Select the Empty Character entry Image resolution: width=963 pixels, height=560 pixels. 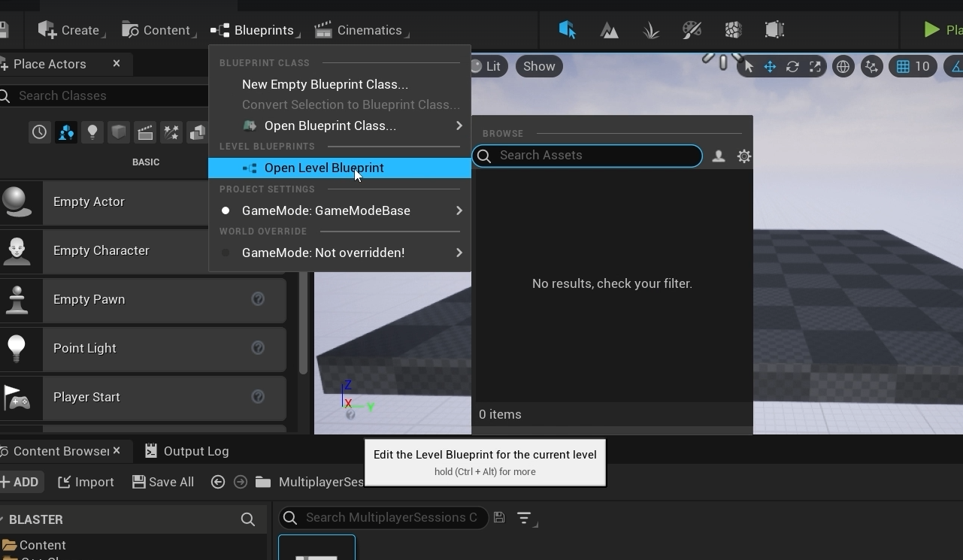tap(143, 250)
